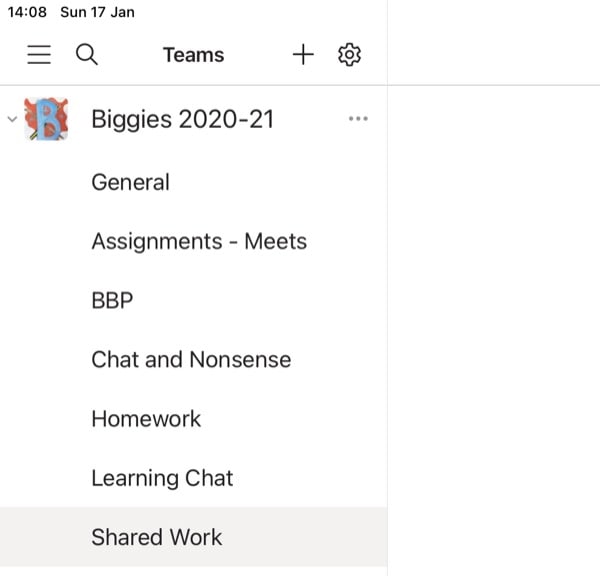Select the Biggies 2020-21 team name
This screenshot has height=576, width=600.
183,119
